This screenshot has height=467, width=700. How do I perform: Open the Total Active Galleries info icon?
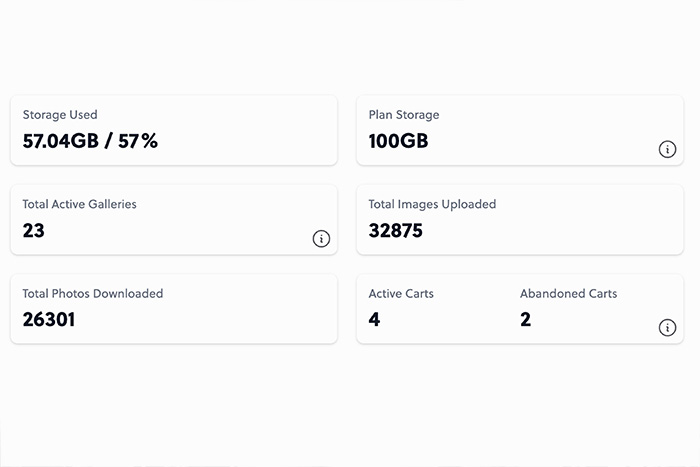[x=321, y=238]
